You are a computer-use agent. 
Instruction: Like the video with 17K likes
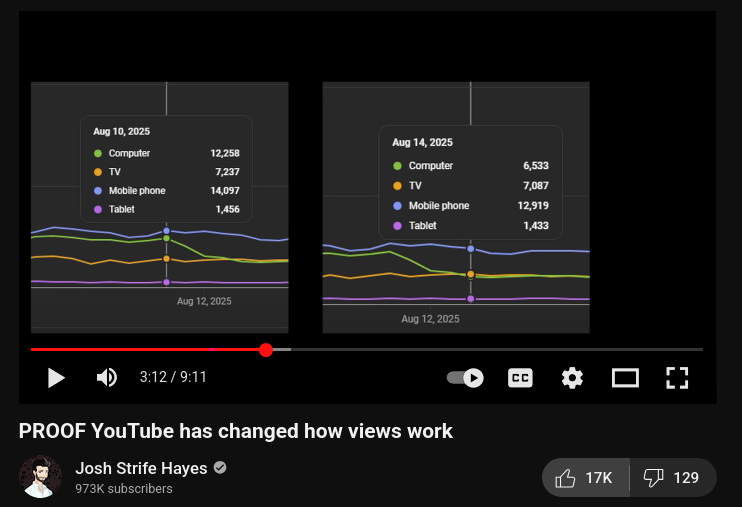click(x=585, y=478)
